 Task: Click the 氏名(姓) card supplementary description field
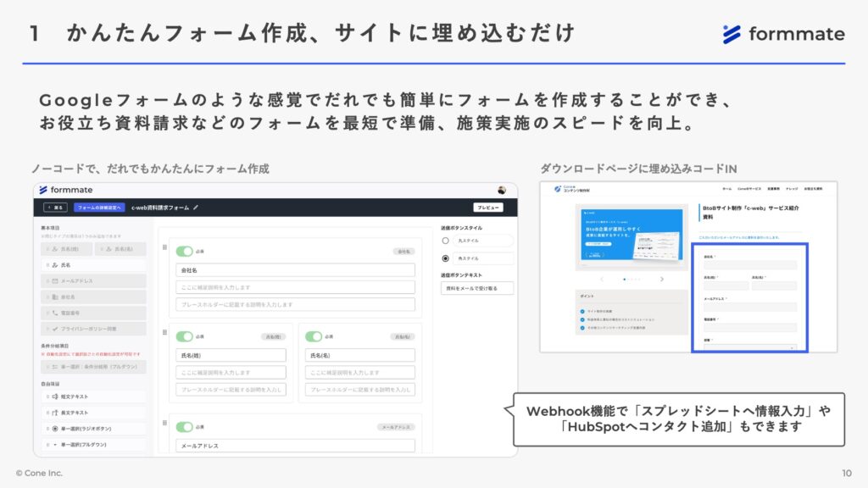coord(231,373)
